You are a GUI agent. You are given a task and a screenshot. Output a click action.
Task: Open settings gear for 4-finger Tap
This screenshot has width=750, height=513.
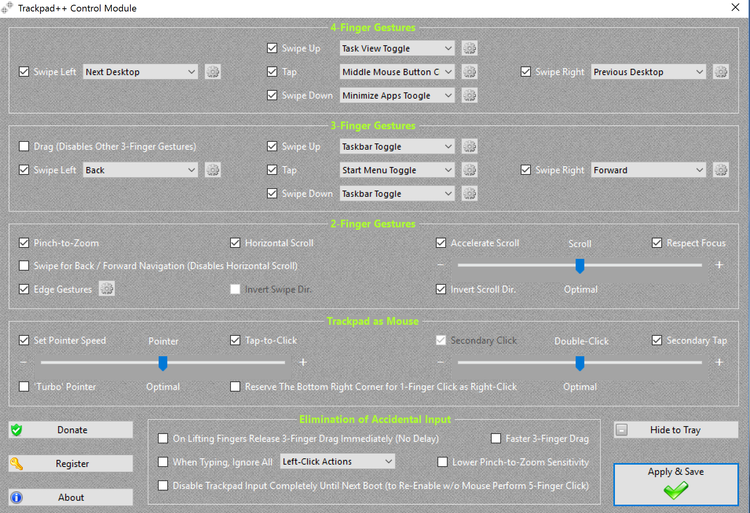click(x=470, y=72)
